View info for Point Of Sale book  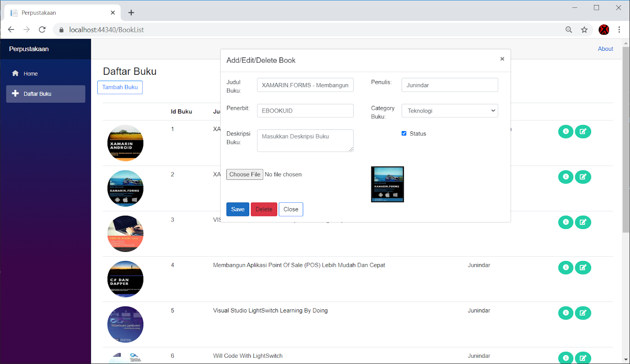566,267
